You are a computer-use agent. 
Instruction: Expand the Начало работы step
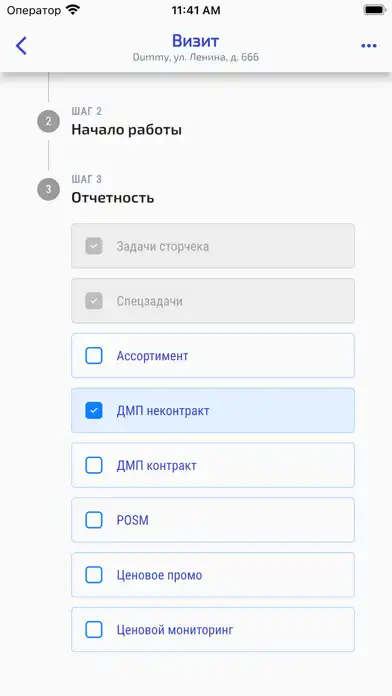point(127,130)
